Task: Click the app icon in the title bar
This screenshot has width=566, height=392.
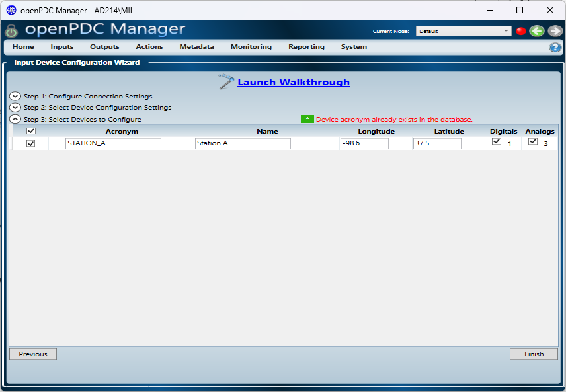Action: 11,10
